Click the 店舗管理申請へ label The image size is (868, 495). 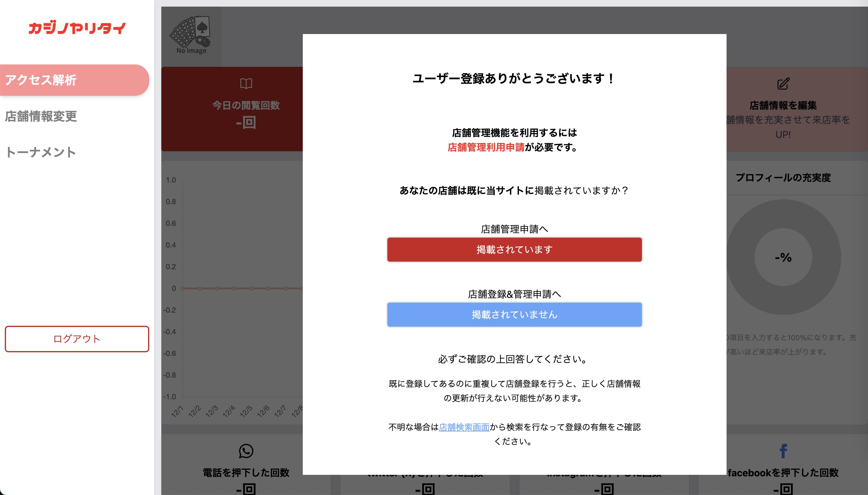(x=514, y=229)
